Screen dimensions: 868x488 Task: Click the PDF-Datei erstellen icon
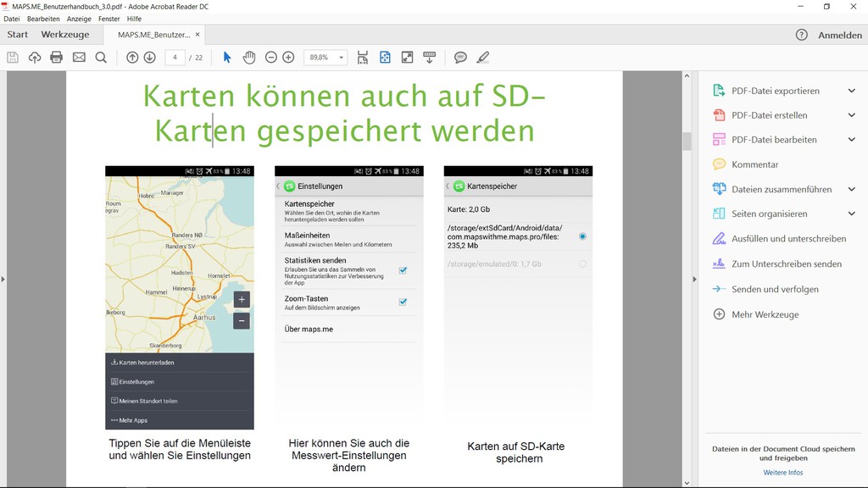click(x=719, y=115)
